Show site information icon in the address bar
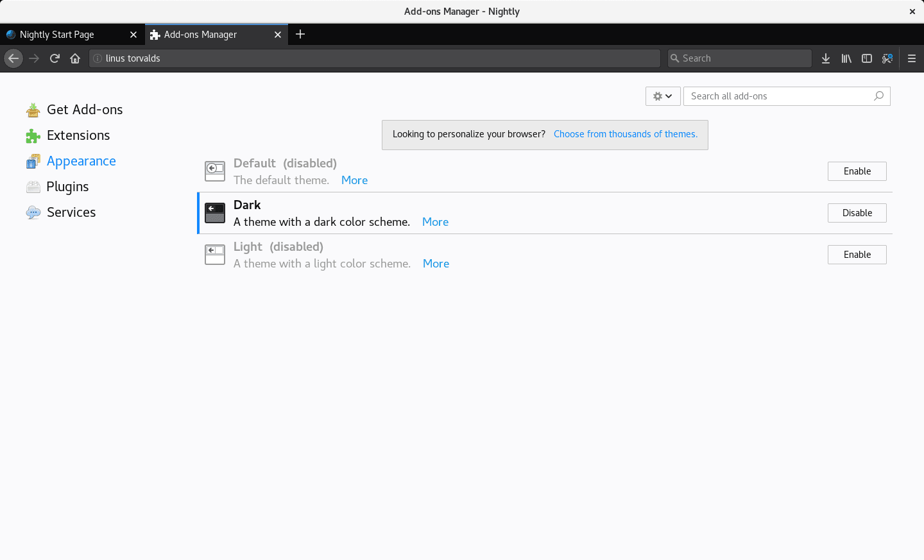This screenshot has height=560, width=924. (98, 58)
